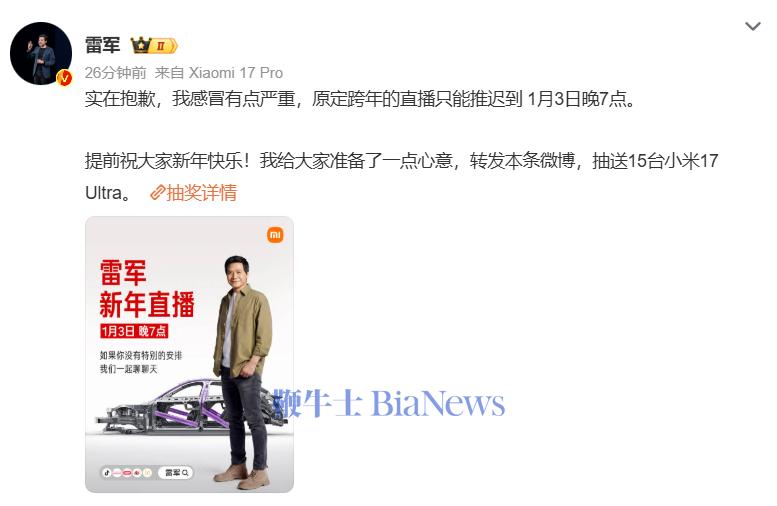Viewport: 777px width, 506px height.
Task: Click the orange Xiaomi logo on poster
Action: tap(275, 234)
